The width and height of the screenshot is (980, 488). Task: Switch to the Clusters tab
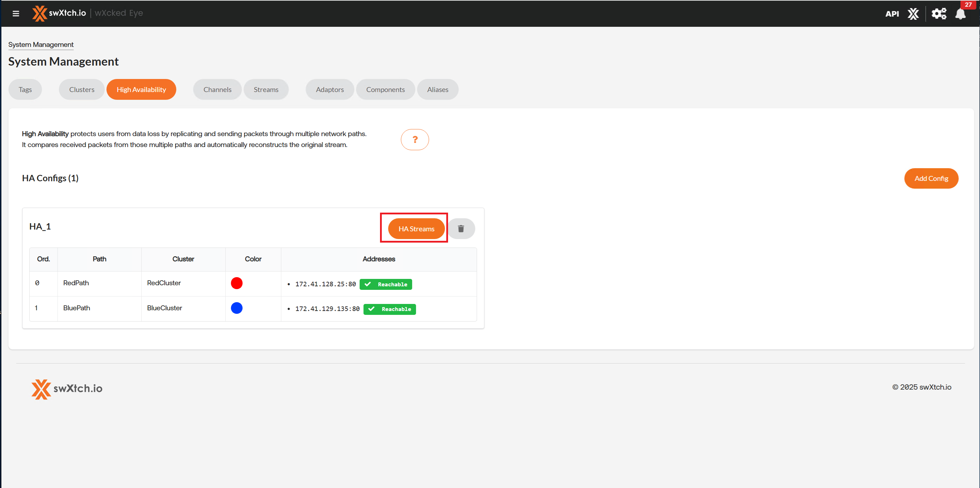point(81,90)
